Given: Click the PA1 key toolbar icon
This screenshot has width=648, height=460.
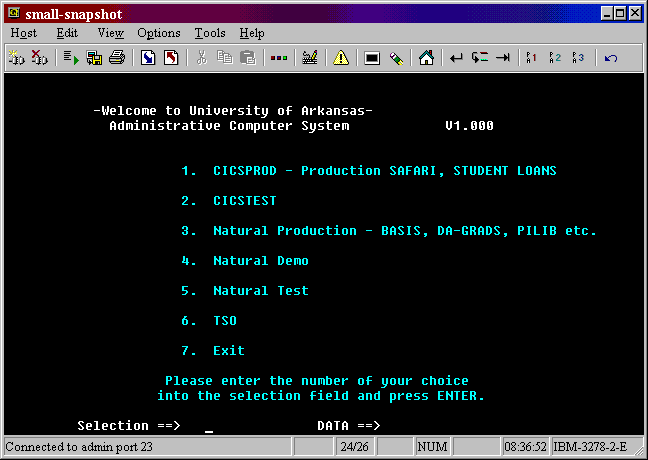Looking at the screenshot, I should [x=531, y=58].
